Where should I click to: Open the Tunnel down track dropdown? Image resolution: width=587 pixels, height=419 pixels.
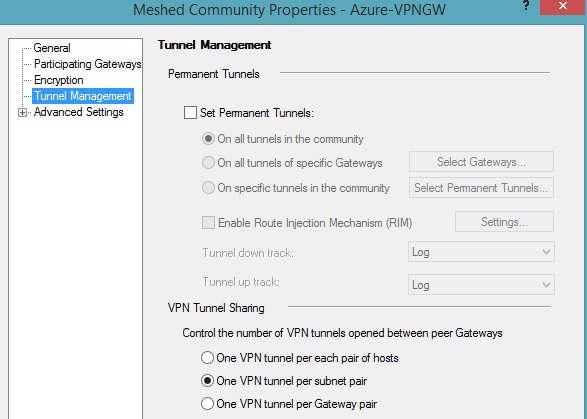(x=481, y=252)
